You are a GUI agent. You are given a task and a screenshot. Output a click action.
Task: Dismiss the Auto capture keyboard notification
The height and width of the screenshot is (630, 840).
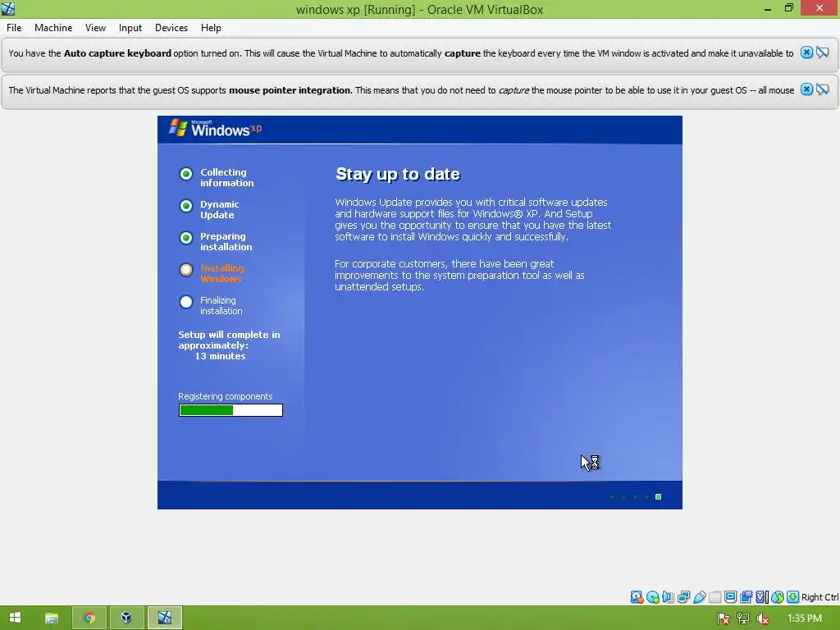(x=806, y=52)
